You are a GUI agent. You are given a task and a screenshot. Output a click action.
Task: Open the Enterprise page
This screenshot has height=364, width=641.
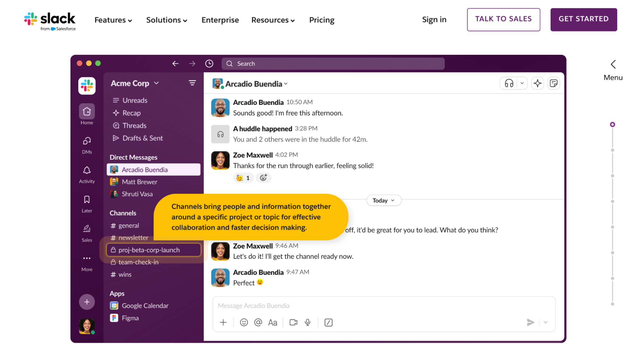[x=220, y=20]
